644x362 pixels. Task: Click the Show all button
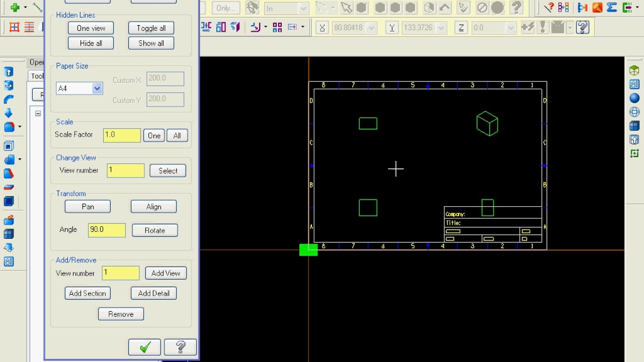pos(151,43)
